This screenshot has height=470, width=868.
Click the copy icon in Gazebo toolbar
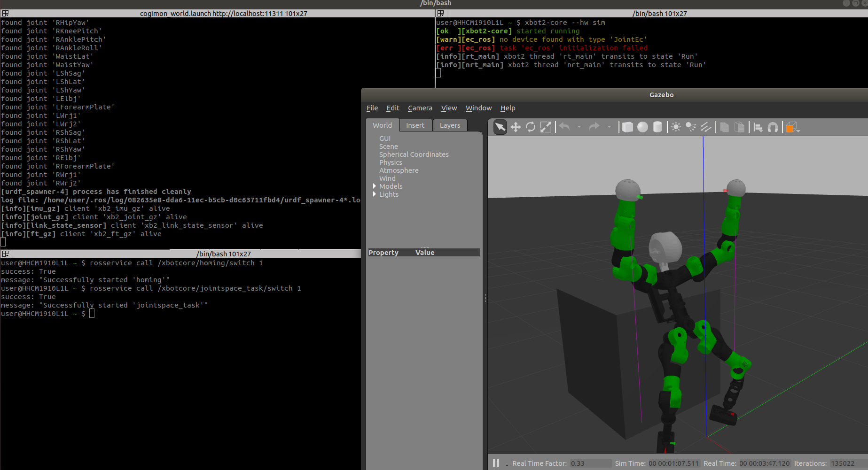[725, 127]
